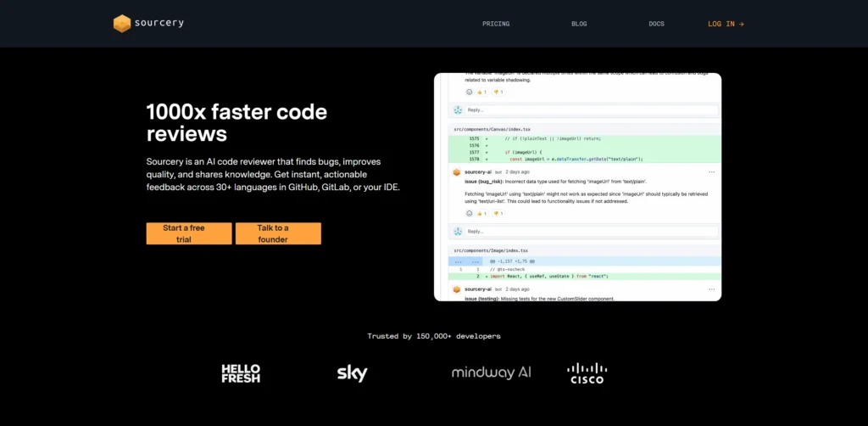This screenshot has width=868, height=426.
Task: Click thumbs down on the bug_risk comment
Action: tap(498, 214)
